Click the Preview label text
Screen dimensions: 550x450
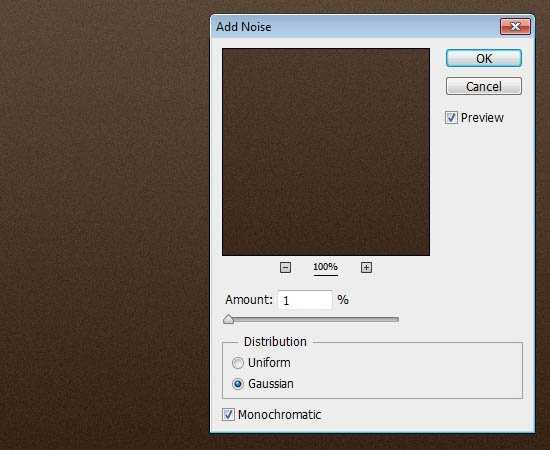[482, 117]
